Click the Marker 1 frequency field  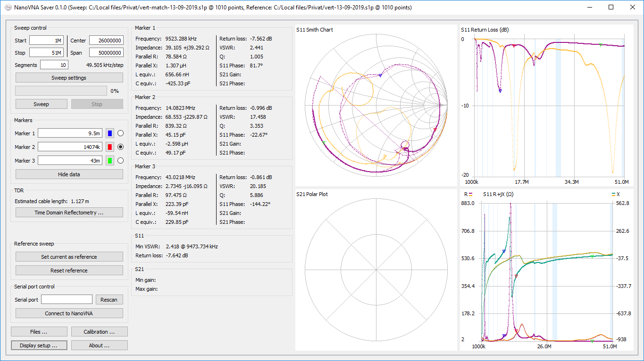point(70,133)
